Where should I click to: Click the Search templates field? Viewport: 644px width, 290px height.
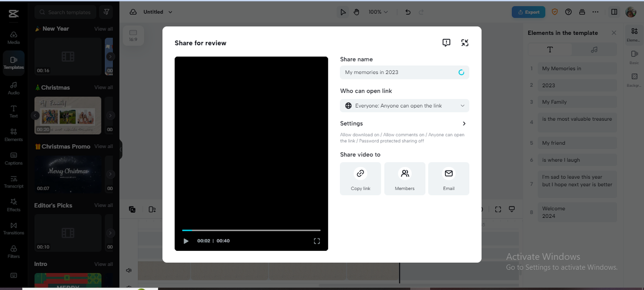pos(65,12)
